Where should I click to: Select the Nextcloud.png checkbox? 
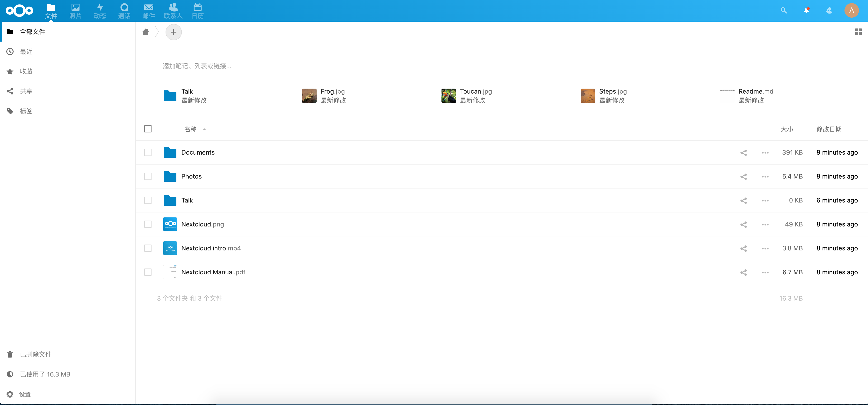(x=148, y=224)
